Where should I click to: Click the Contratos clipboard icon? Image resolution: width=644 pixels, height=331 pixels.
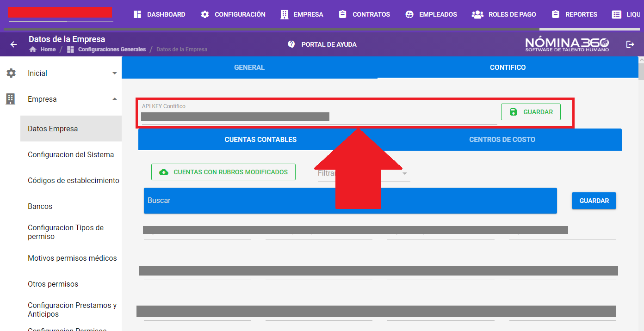coord(342,14)
